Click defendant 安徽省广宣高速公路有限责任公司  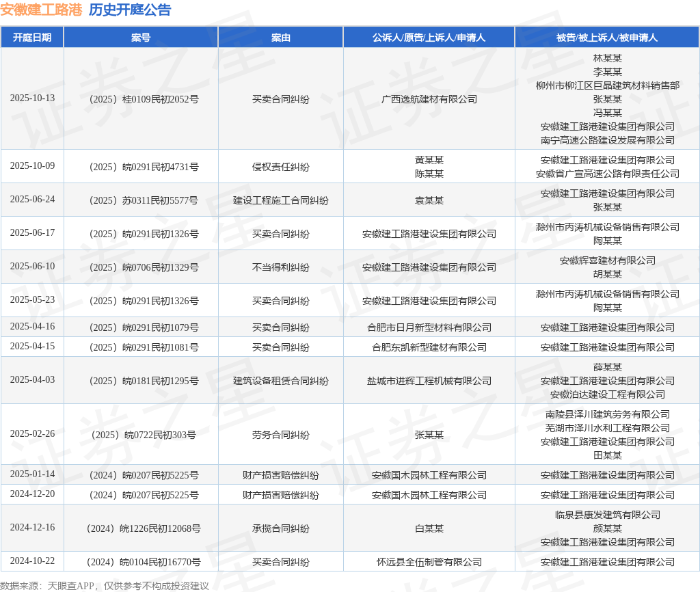(x=608, y=174)
